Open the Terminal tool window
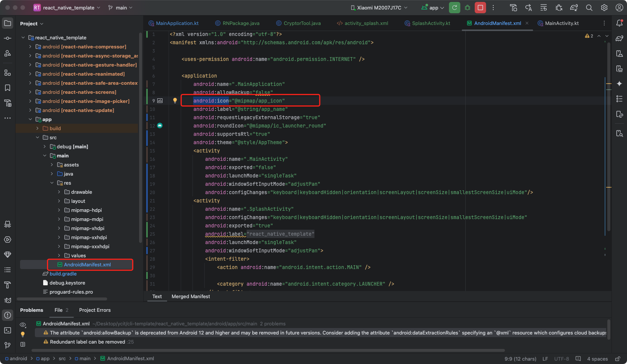The image size is (627, 364). tap(8, 330)
